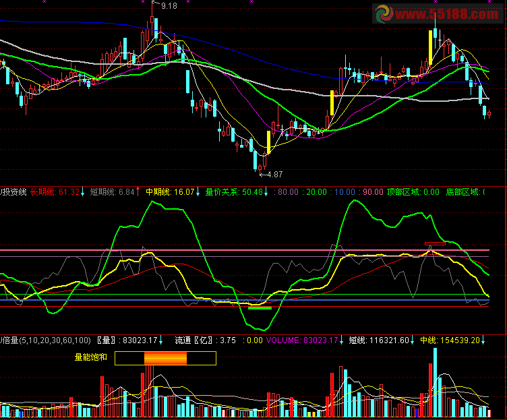Click the yellow candle near the 4.87 low
This screenshot has width=507, height=420.
pyautogui.click(x=268, y=142)
